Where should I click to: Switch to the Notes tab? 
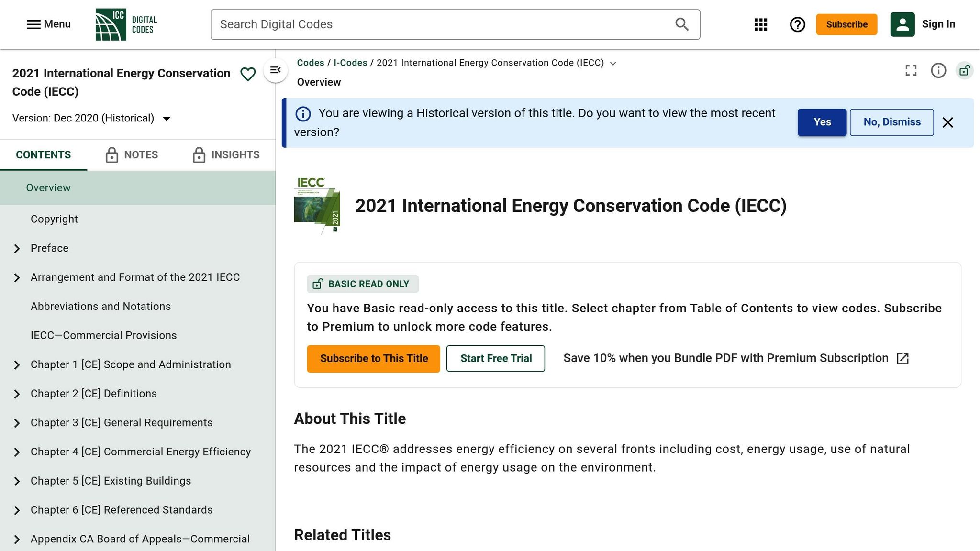tap(132, 155)
